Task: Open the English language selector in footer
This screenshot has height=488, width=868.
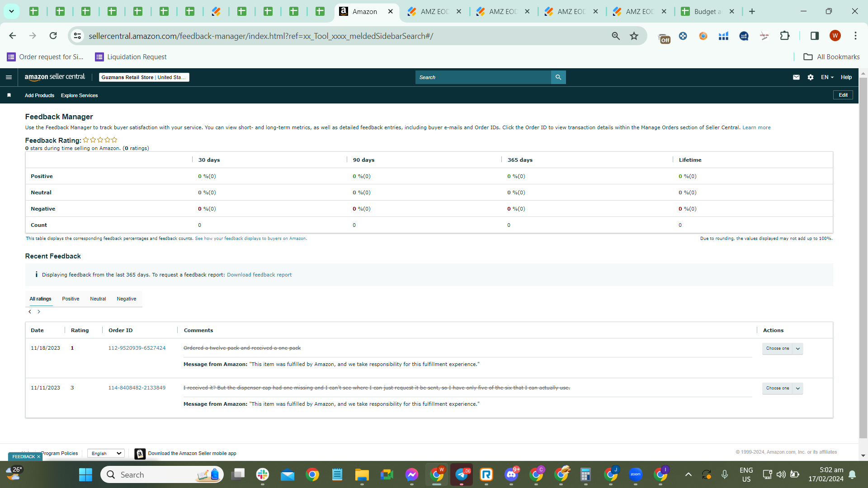Action: coord(106,454)
